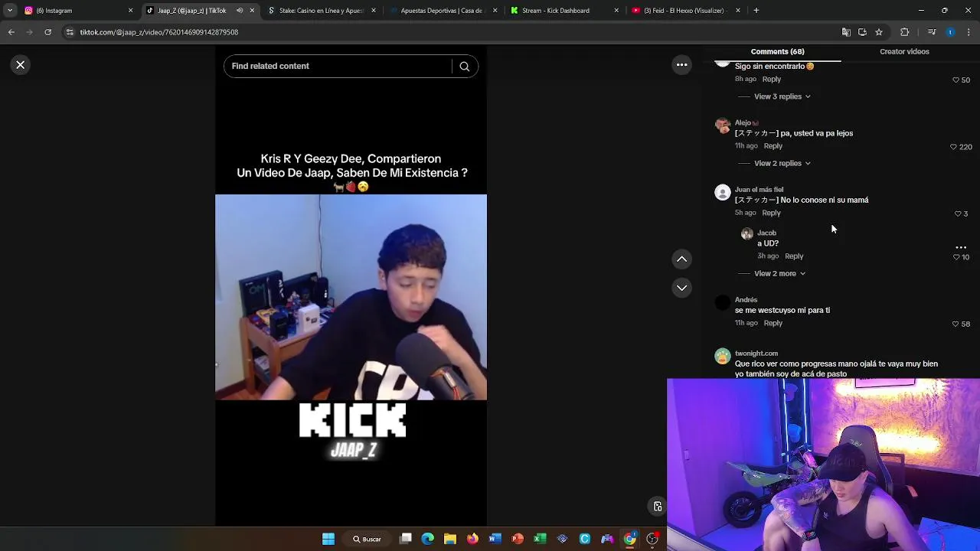Like Juan el más fiel's comment

point(958,214)
